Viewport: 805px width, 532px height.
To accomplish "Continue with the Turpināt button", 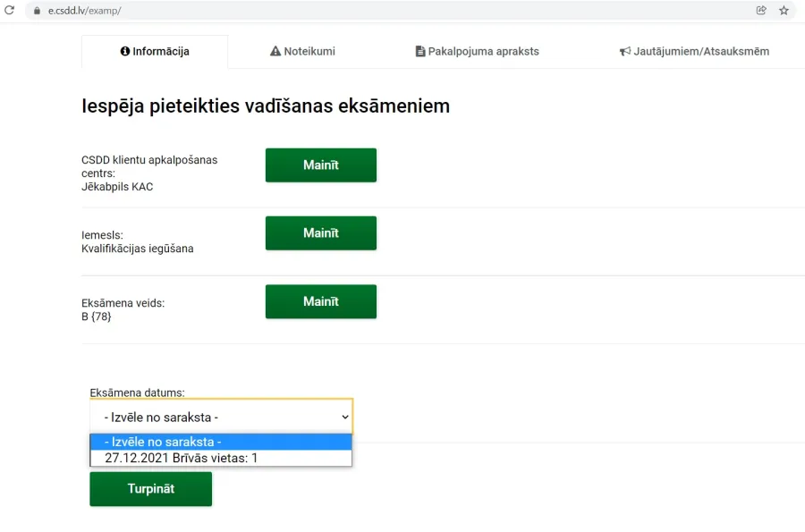I will coord(151,489).
